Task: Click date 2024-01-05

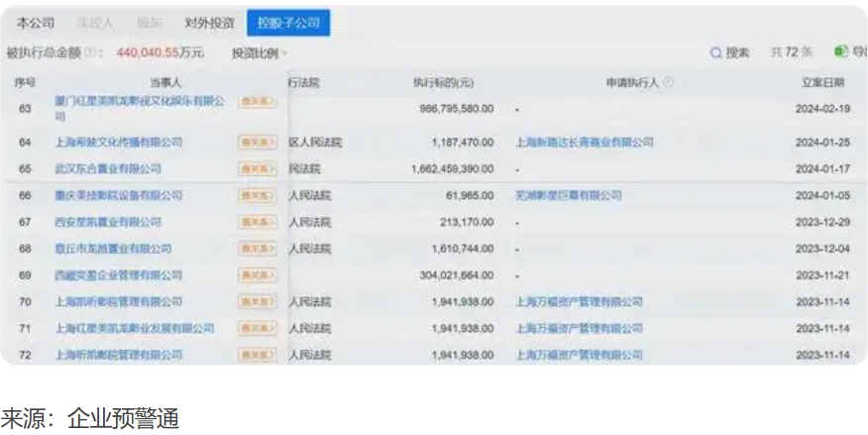Action: pyautogui.click(x=822, y=195)
